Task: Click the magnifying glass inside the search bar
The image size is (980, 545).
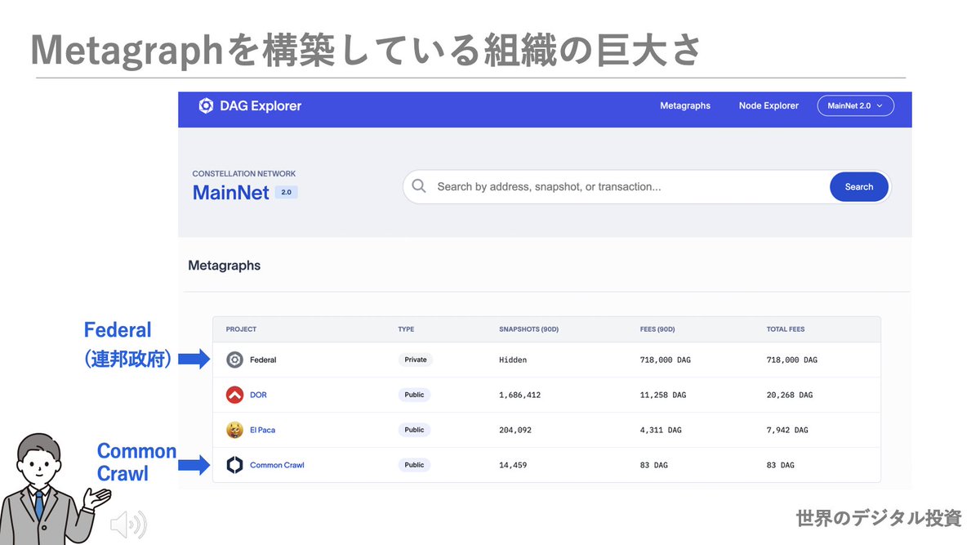Action: (419, 186)
